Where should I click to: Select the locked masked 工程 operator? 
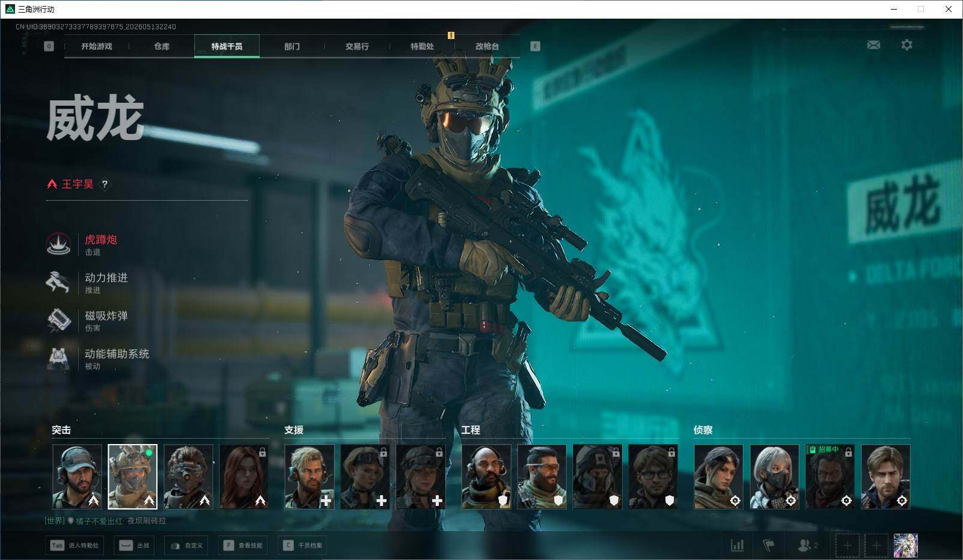[598, 476]
